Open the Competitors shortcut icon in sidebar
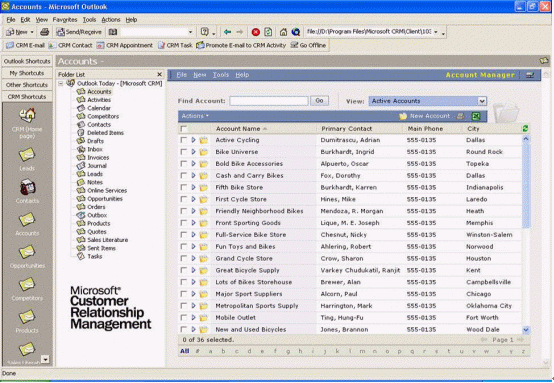 tap(27, 284)
